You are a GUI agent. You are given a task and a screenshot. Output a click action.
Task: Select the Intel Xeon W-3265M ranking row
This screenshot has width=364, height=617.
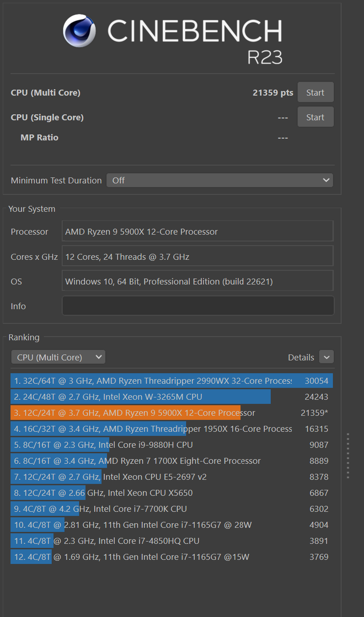[171, 397]
